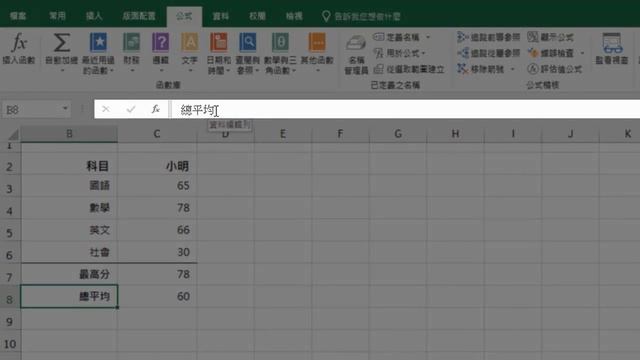The width and height of the screenshot is (640, 360).
Task: Open the Date and Time functions icon
Action: pyautogui.click(x=219, y=42)
